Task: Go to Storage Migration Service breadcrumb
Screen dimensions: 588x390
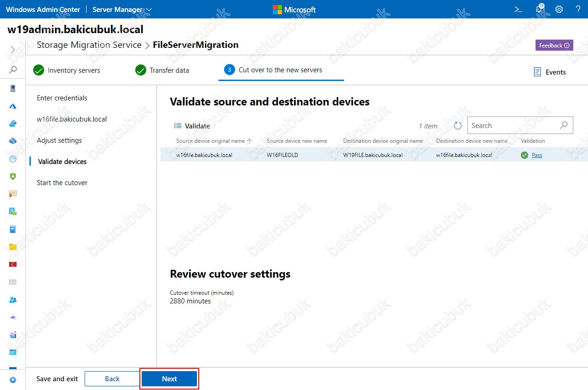Action: click(89, 45)
